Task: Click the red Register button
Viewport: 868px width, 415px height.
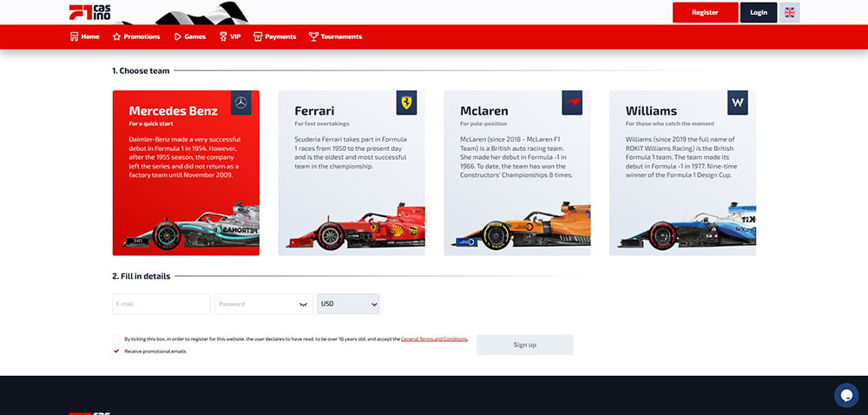Action: 705,12
